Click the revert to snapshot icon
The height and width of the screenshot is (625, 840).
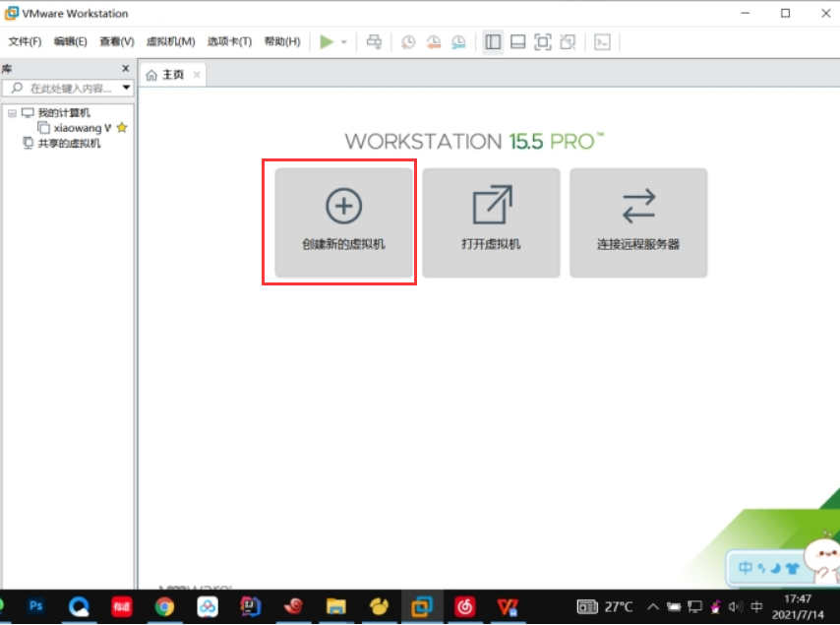(434, 41)
